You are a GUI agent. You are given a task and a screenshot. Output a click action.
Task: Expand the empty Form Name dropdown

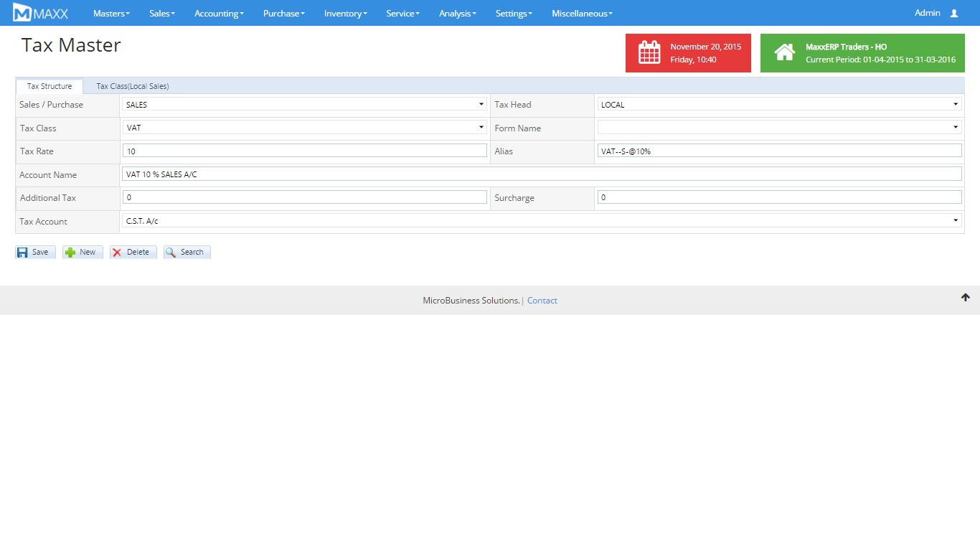point(779,128)
